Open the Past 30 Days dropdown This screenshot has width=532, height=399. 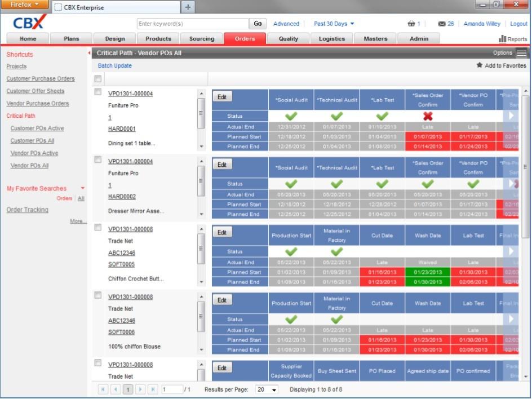tap(334, 24)
